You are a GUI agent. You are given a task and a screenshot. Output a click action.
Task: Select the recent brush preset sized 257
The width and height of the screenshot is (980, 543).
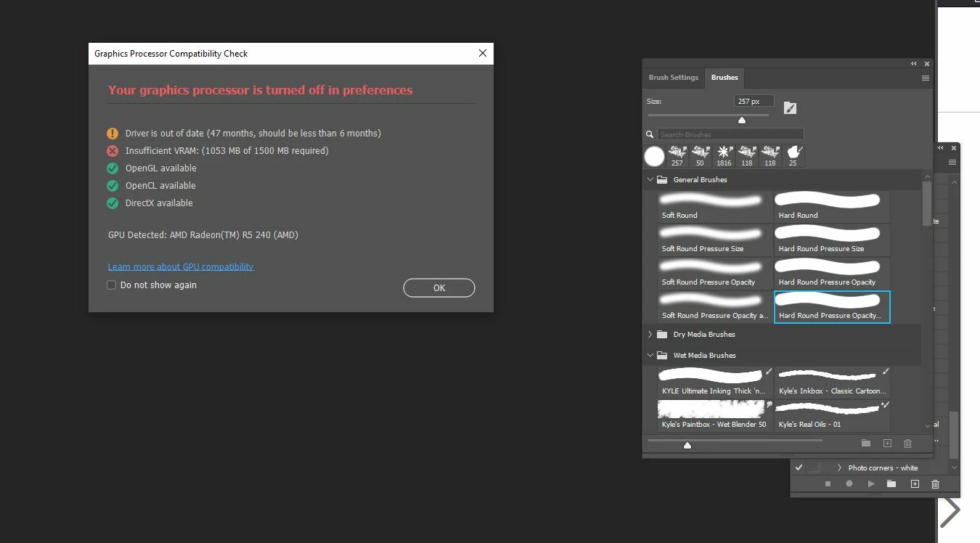pos(677,156)
